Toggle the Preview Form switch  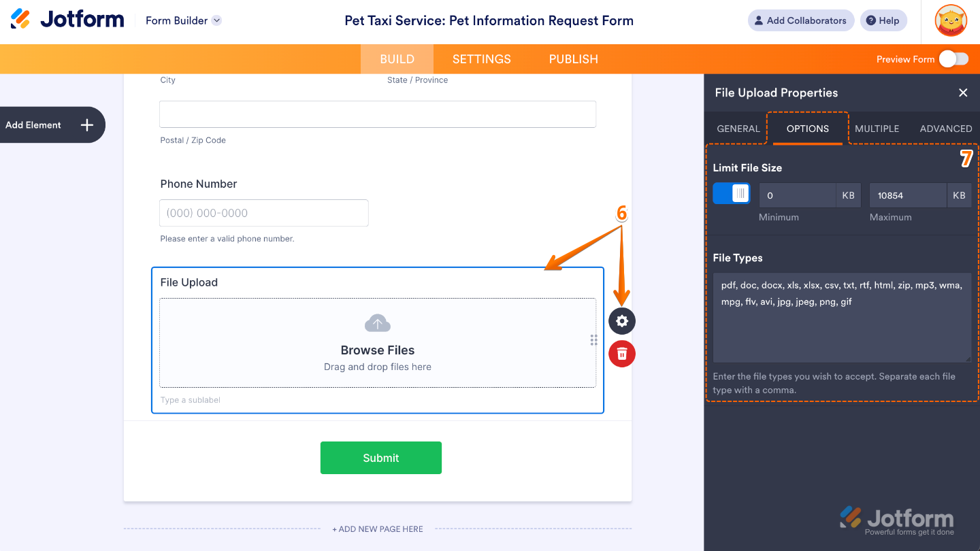pyautogui.click(x=953, y=59)
